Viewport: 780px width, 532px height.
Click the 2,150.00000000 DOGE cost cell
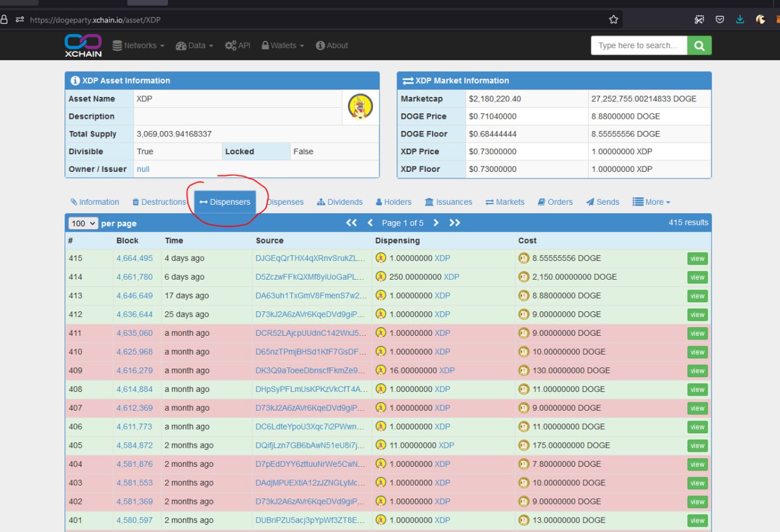click(575, 277)
